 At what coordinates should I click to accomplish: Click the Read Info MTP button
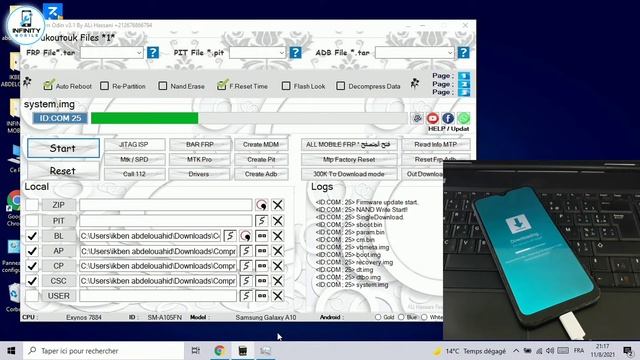[436, 144]
